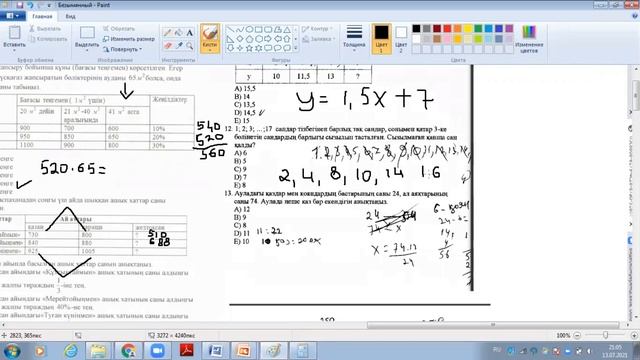Select the Magnifier tool

point(189,45)
